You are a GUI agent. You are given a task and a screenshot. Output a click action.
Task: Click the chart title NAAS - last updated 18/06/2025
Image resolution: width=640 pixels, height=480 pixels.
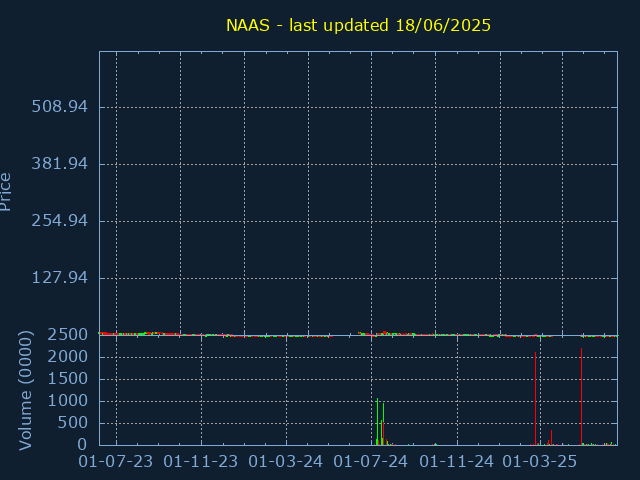coord(358,25)
